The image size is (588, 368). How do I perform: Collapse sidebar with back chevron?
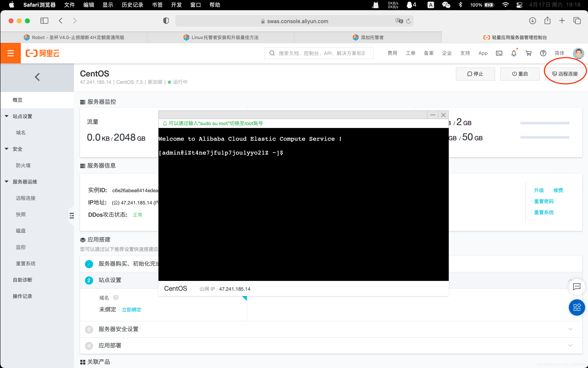[x=37, y=77]
